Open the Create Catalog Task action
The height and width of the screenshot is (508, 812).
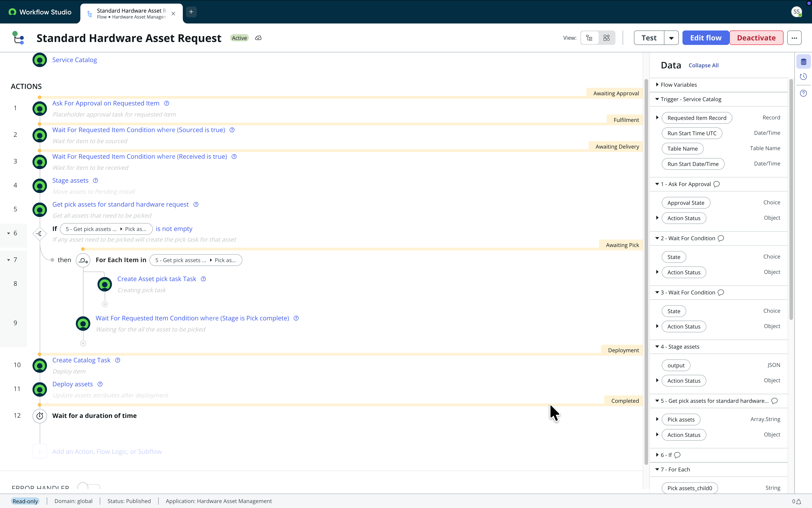(81, 360)
